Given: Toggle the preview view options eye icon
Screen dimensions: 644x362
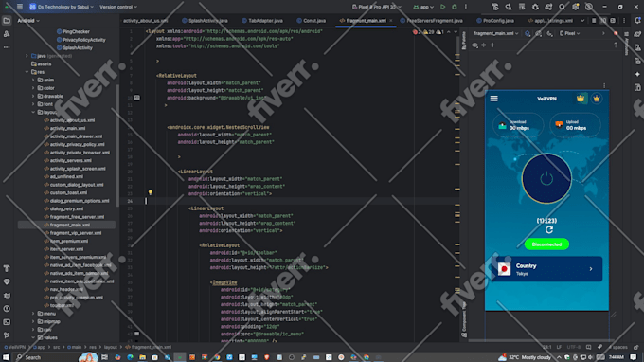Looking at the screenshot, I should [x=475, y=45].
